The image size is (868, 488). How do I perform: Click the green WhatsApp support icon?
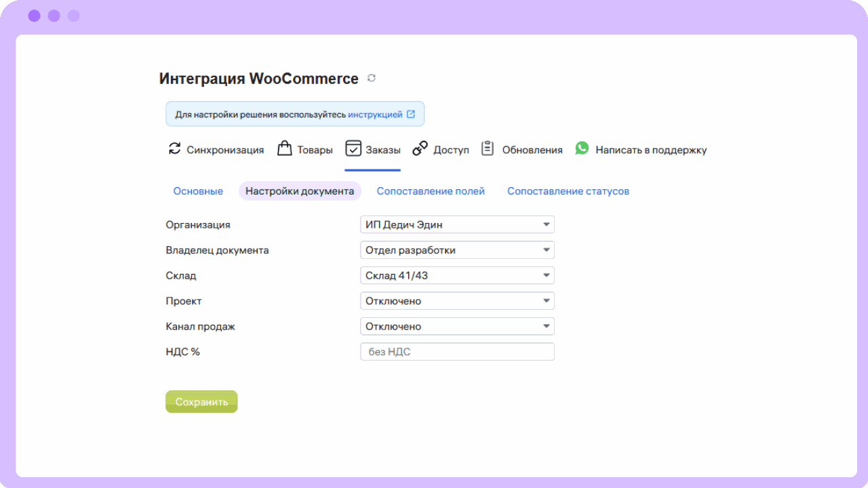(x=582, y=148)
